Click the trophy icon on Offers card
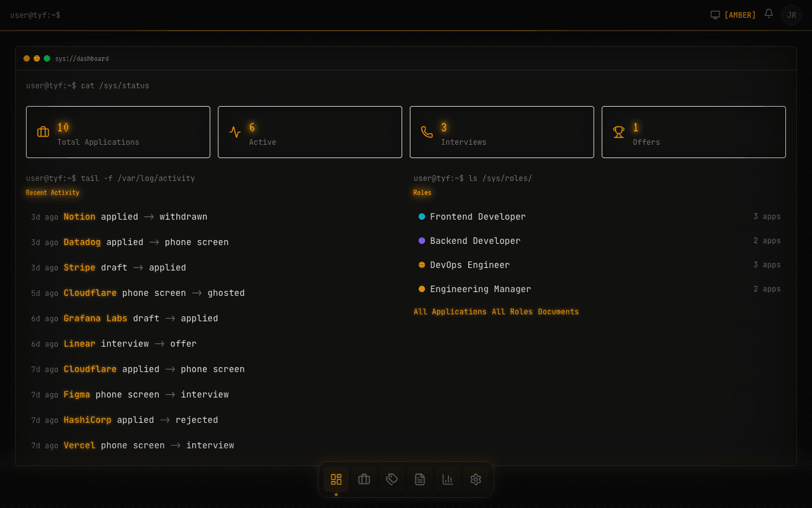812x508 pixels. [x=618, y=131]
